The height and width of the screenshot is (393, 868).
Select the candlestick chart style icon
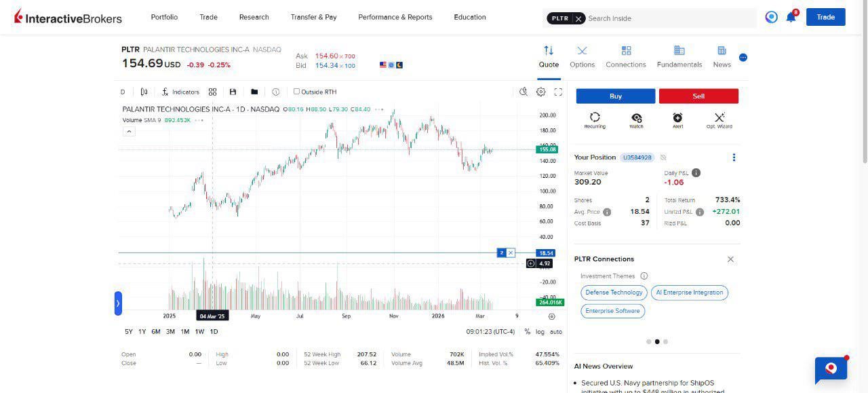point(144,92)
